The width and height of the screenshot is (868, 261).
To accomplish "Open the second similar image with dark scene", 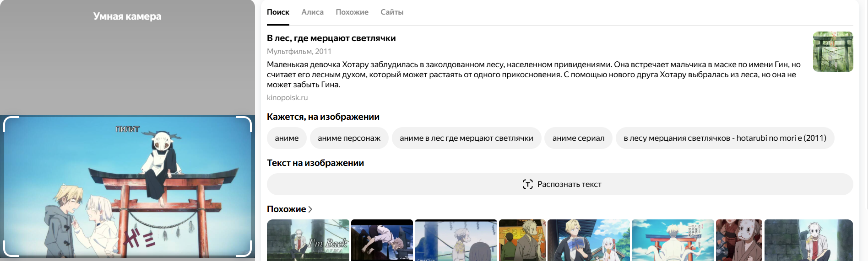I will pos(382,240).
